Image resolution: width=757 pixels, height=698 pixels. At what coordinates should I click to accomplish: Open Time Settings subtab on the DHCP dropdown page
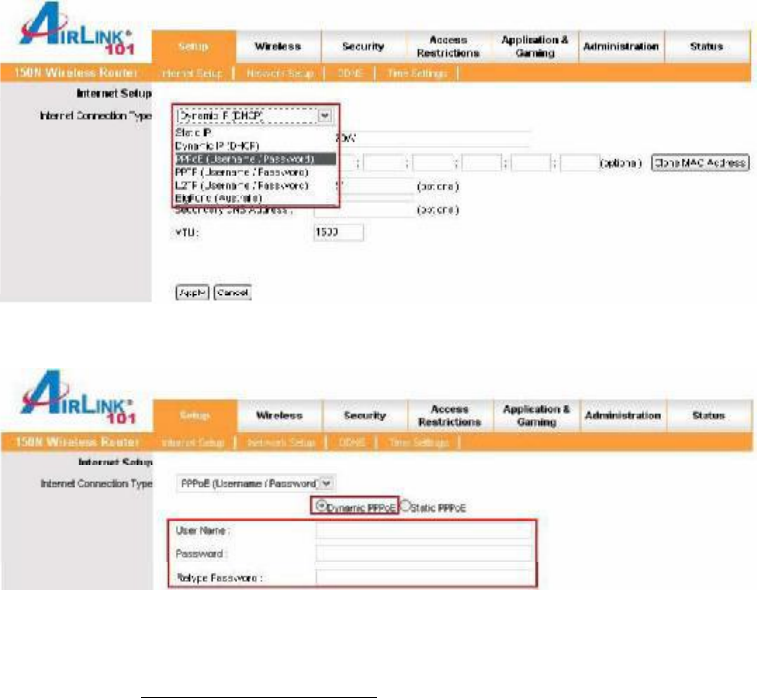pos(417,73)
